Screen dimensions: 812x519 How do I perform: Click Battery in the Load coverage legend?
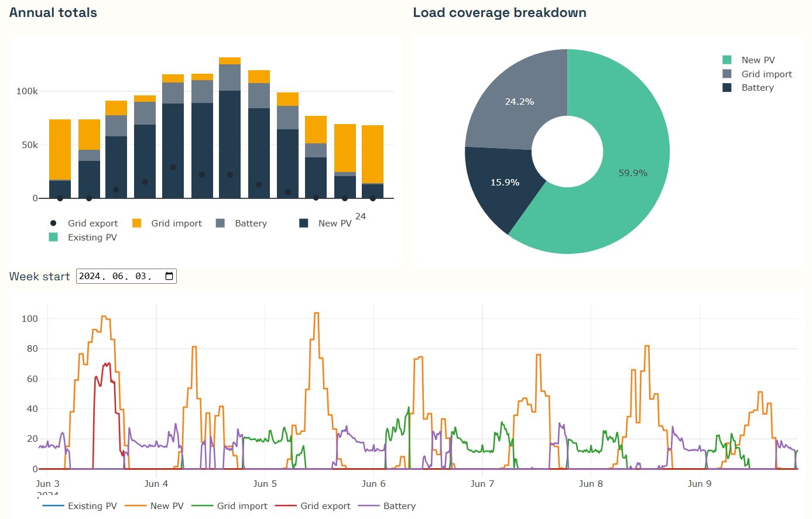click(757, 88)
